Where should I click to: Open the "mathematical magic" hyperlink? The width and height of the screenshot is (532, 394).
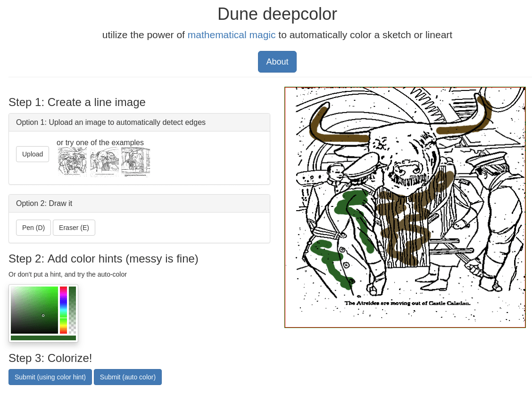pyautogui.click(x=232, y=34)
